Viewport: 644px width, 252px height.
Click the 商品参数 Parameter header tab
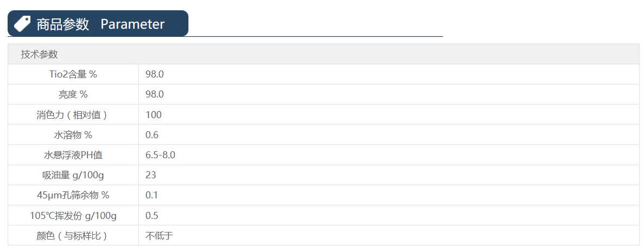100,24
